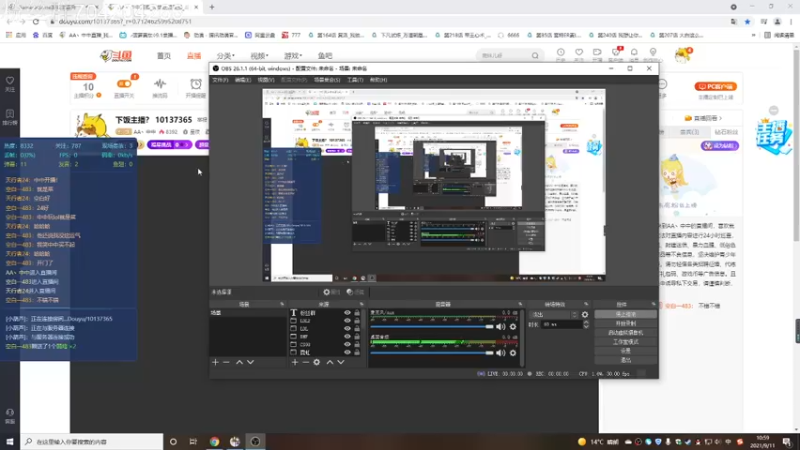Image resolution: width=800 pixels, height=450 pixels.
Task: Toggle the lock on the bottom source row
Action: [x=357, y=353]
